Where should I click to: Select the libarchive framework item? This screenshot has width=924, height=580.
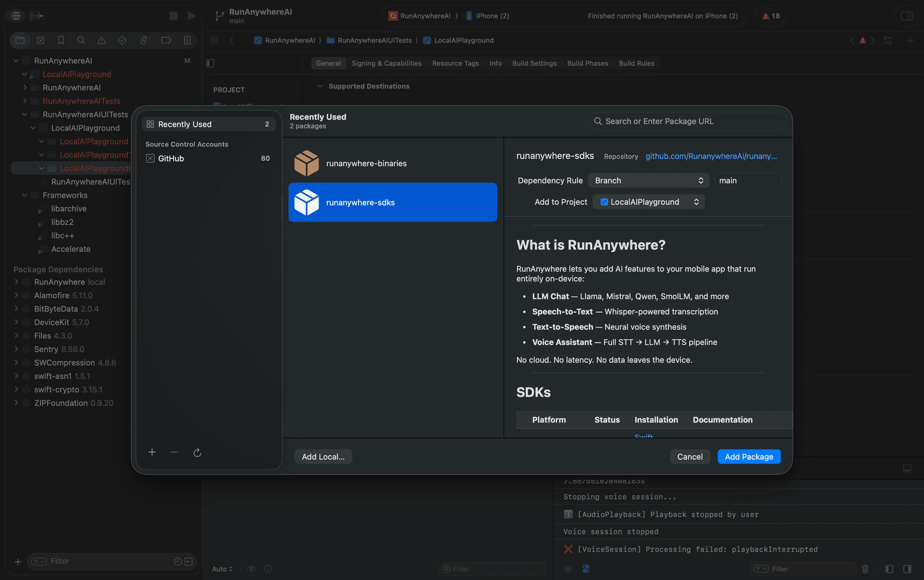69,208
